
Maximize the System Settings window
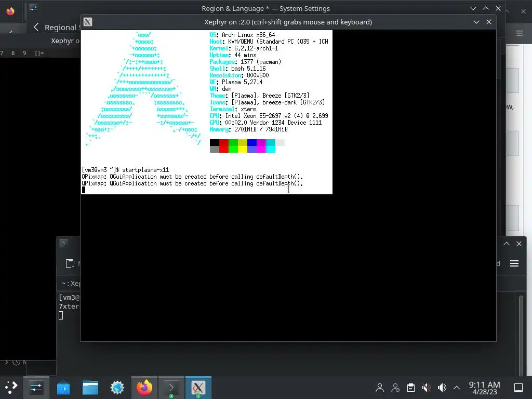pos(486,8)
